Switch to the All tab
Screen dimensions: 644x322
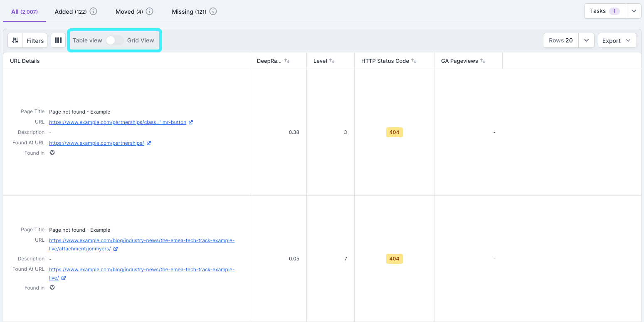24,11
